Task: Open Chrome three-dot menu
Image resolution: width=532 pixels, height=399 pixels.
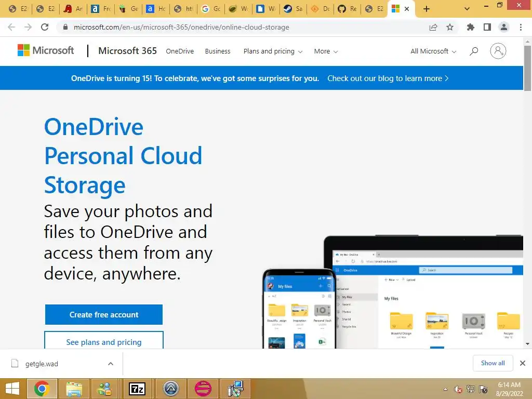Action: 521,27
